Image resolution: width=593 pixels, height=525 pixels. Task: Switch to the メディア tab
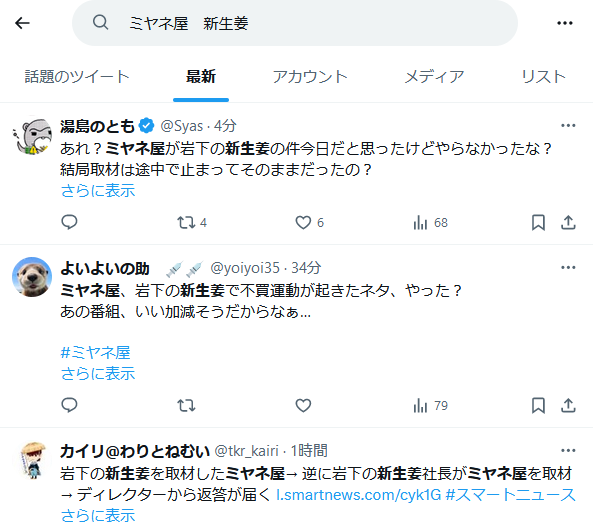(x=434, y=76)
